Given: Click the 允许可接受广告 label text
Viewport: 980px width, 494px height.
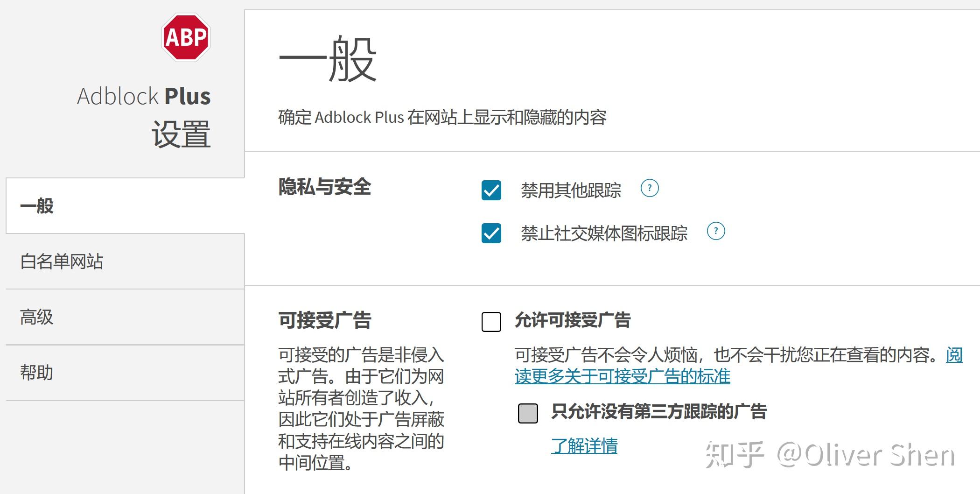Looking at the screenshot, I should point(572,320).
